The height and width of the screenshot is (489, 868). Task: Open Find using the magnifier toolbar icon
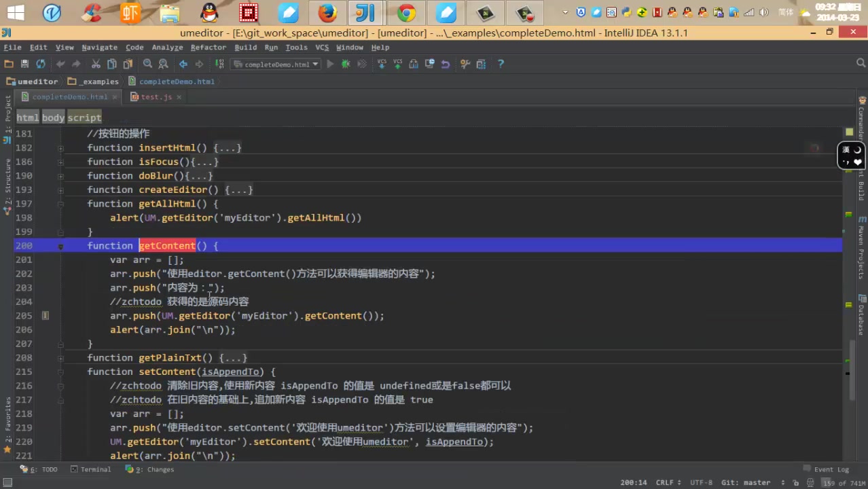point(147,63)
